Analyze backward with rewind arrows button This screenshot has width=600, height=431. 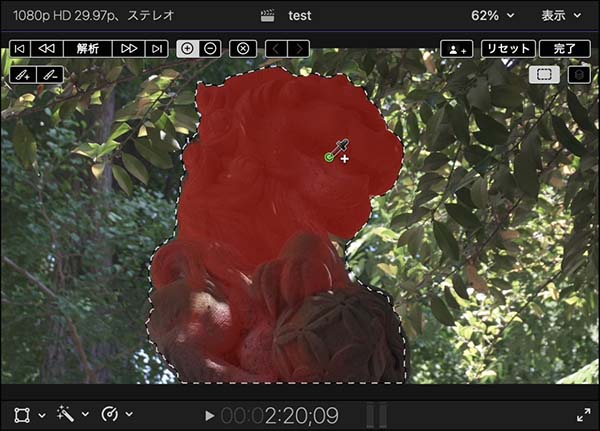pos(47,49)
